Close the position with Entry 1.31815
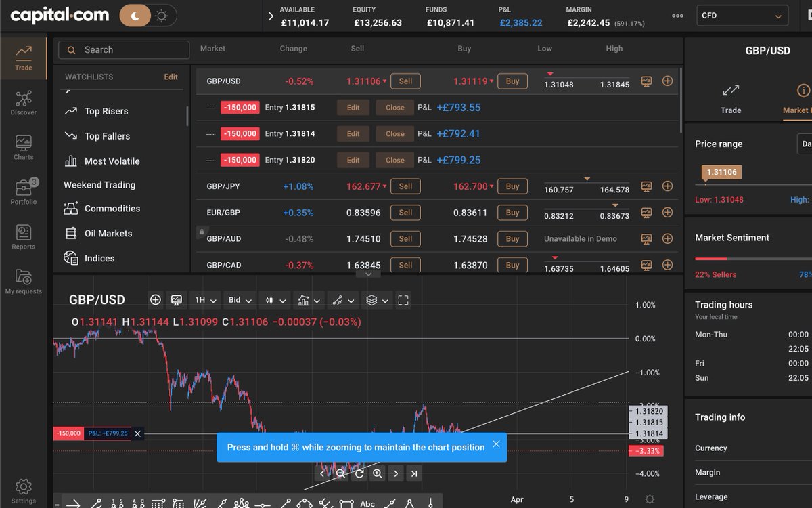Image resolution: width=812 pixels, height=508 pixels. 394,107
